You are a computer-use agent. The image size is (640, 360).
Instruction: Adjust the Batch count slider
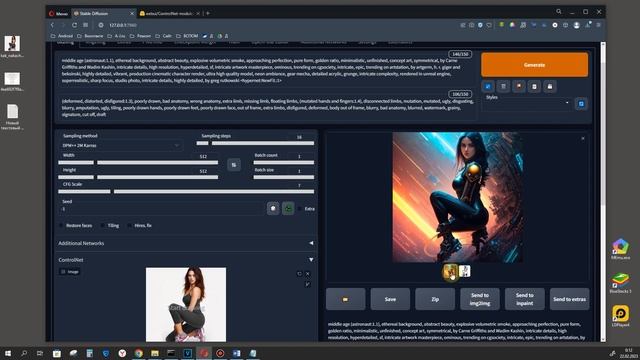[x=284, y=162]
